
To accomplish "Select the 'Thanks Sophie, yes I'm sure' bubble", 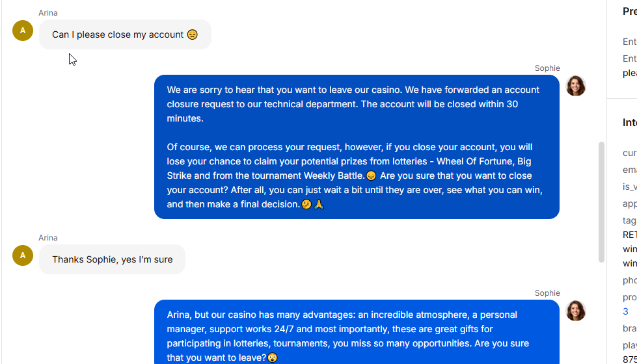I will 112,259.
